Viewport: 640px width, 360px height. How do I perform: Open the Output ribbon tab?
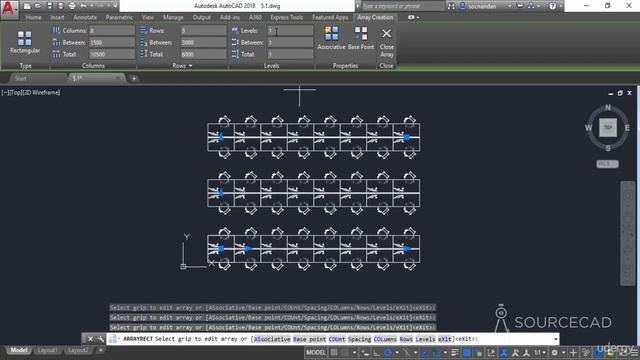[202, 17]
